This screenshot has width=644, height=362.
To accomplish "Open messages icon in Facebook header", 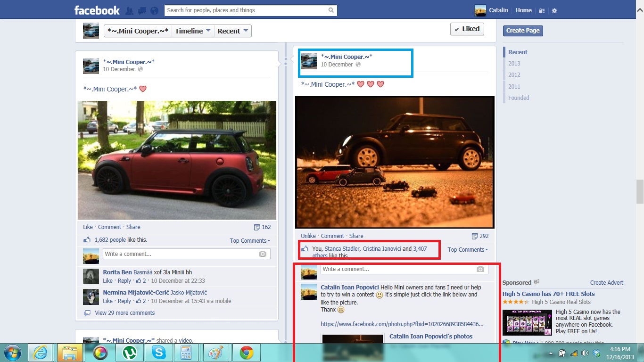I will [x=142, y=10].
